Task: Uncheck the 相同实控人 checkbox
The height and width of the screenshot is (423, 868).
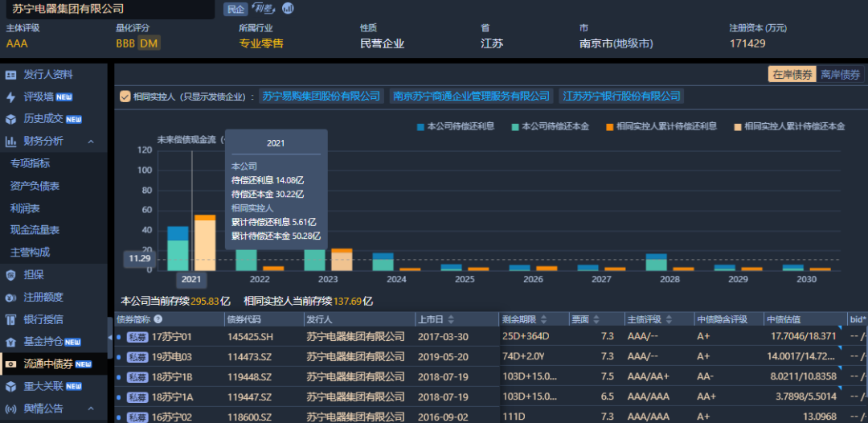Action: (x=125, y=97)
